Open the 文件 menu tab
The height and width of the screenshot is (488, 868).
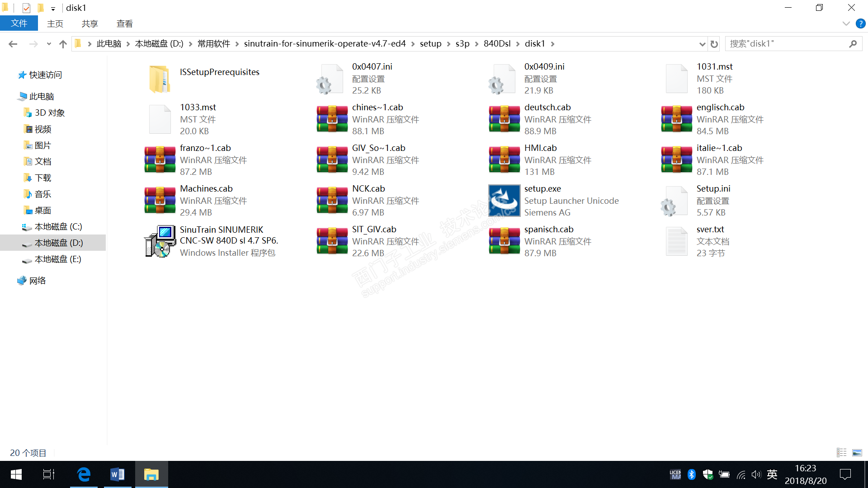(19, 23)
